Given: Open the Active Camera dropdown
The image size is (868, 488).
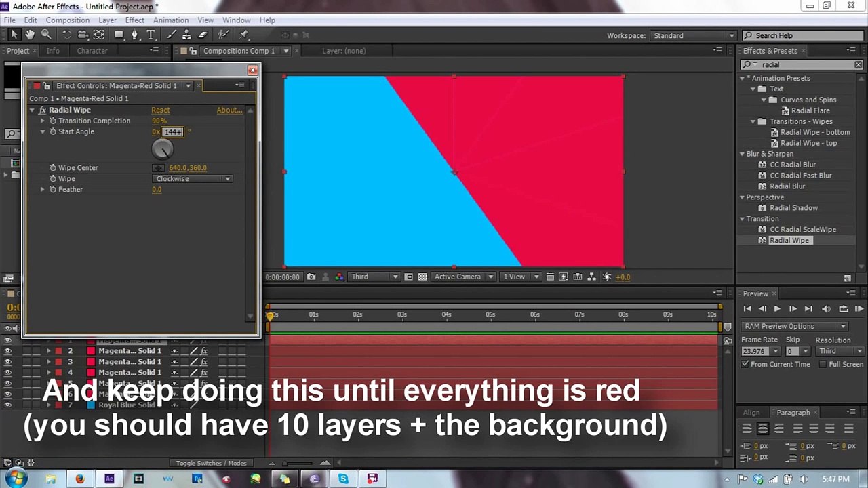Looking at the screenshot, I should 464,277.
